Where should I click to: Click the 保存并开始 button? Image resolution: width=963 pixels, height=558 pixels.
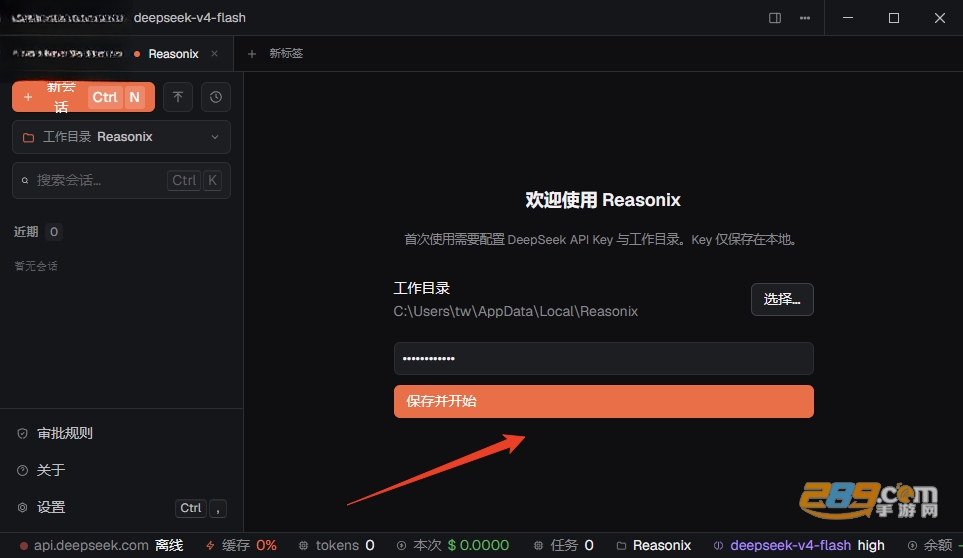[x=604, y=401]
